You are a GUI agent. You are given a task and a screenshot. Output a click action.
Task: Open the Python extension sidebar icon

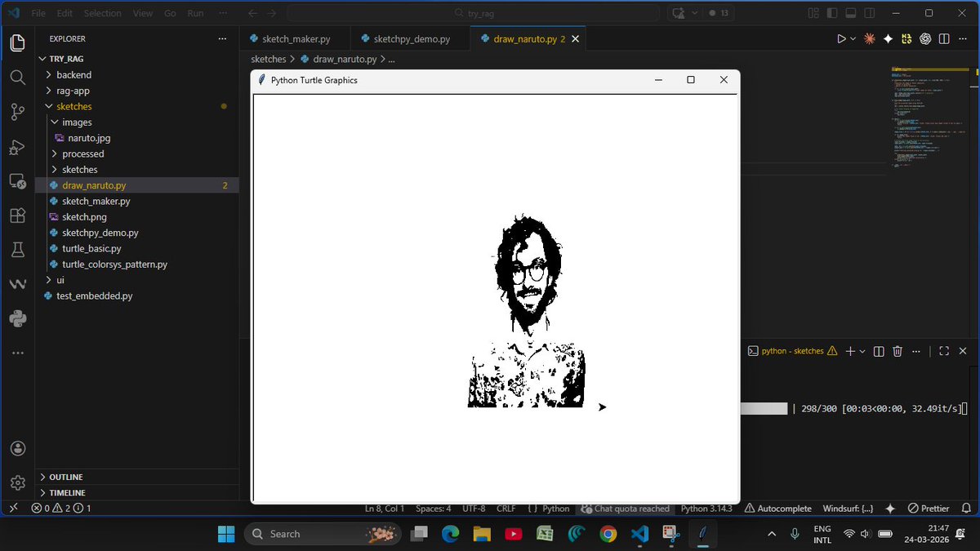point(17,318)
